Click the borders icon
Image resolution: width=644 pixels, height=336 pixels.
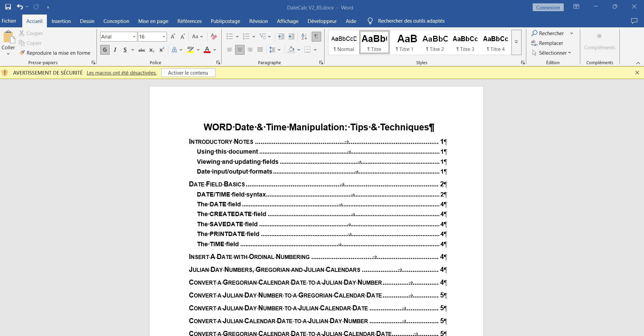coord(307,50)
